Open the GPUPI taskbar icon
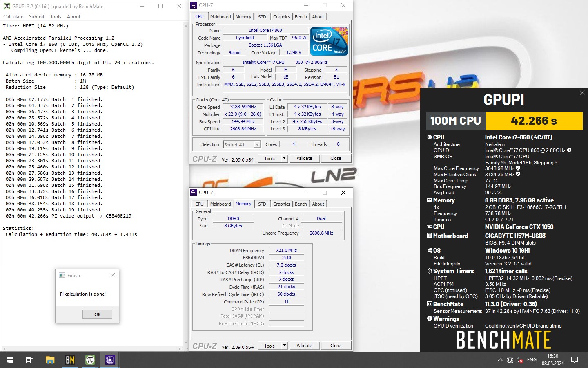Viewport: 588px width, 368px height. (x=90, y=360)
